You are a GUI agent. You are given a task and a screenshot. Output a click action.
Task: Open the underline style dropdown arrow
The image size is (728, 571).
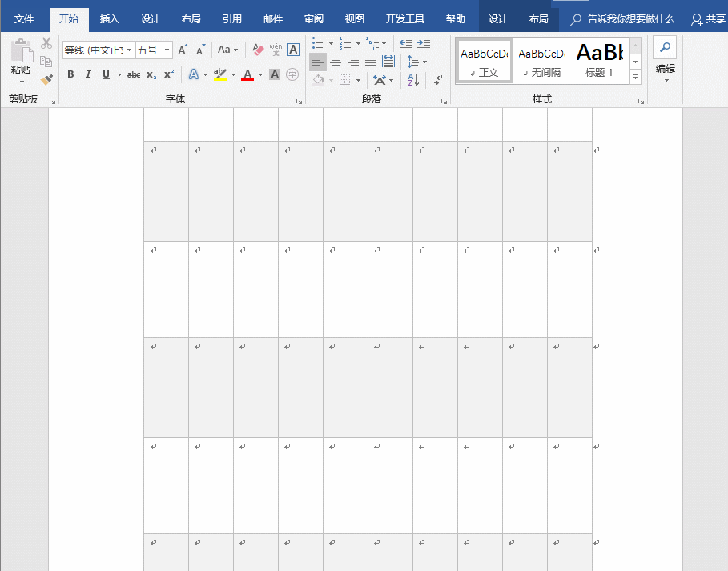pos(119,74)
